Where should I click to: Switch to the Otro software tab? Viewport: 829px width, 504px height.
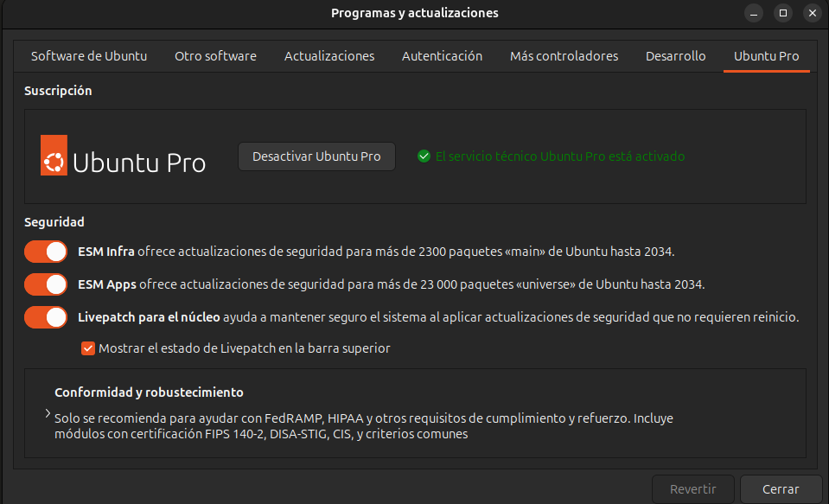pyautogui.click(x=216, y=56)
